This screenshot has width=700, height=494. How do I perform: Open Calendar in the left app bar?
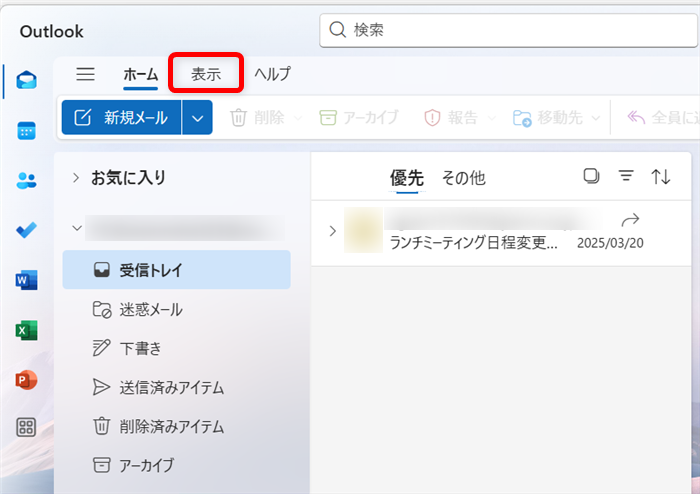pyautogui.click(x=26, y=130)
